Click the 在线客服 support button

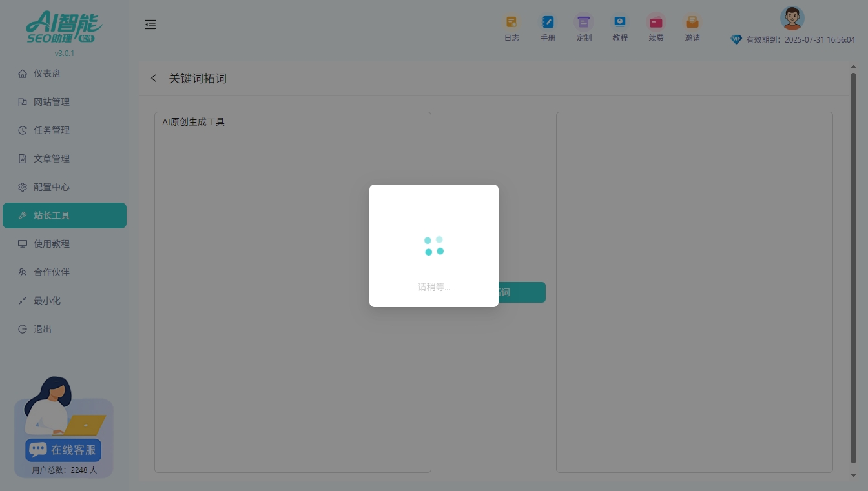pos(64,450)
